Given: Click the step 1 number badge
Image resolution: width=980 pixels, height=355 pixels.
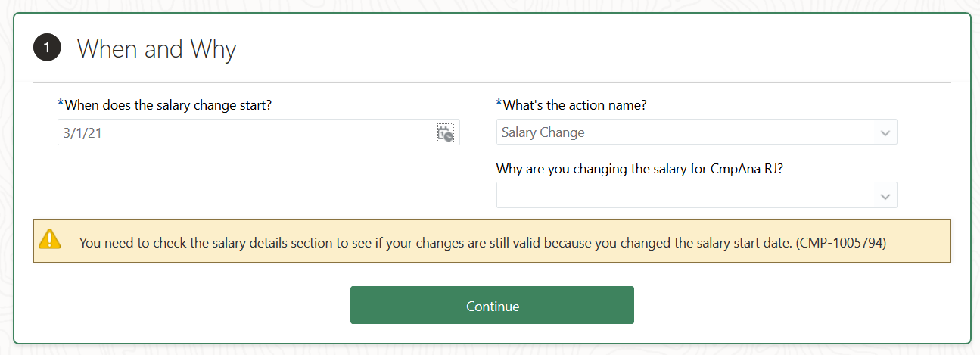Looking at the screenshot, I should tap(46, 48).
